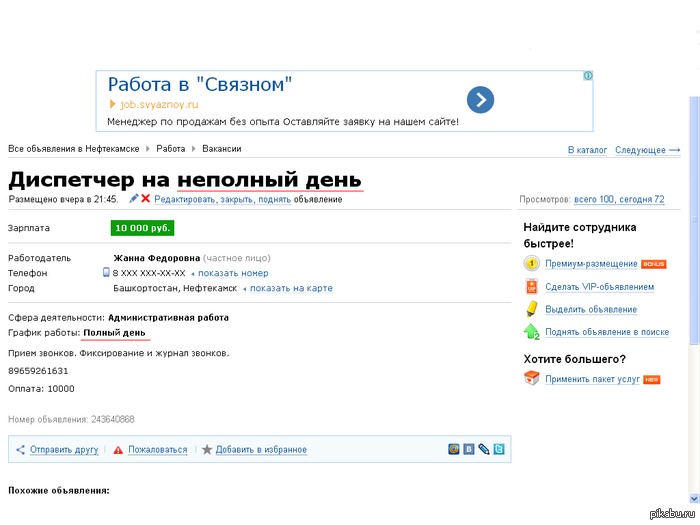Click the green up-arrow raise listing icon
Screen dimensions: 700x525
tap(532, 331)
